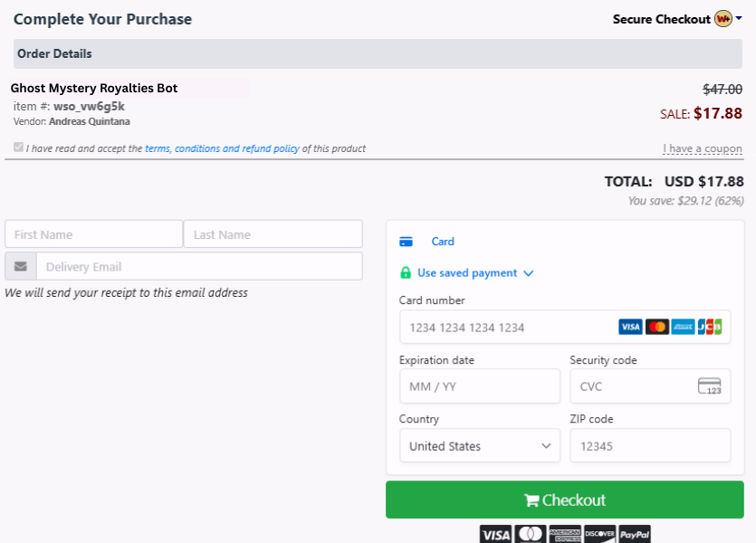Image resolution: width=756 pixels, height=543 pixels.
Task: Focus the CVC security code field
Action: 650,386
